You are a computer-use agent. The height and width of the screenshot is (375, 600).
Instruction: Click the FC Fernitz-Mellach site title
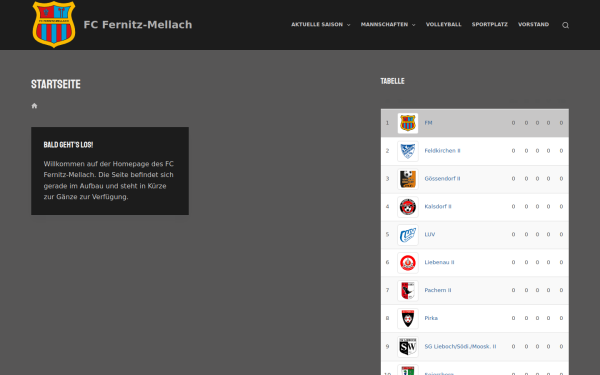138,24
